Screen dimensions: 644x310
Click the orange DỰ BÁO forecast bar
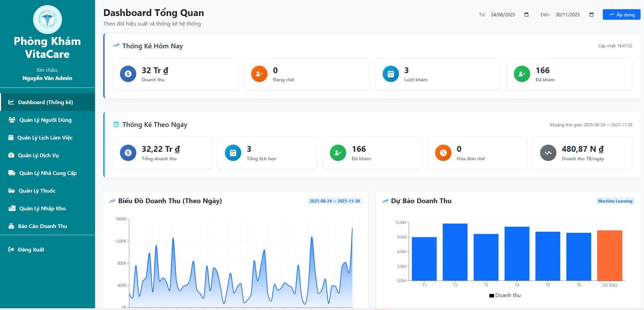(610, 255)
